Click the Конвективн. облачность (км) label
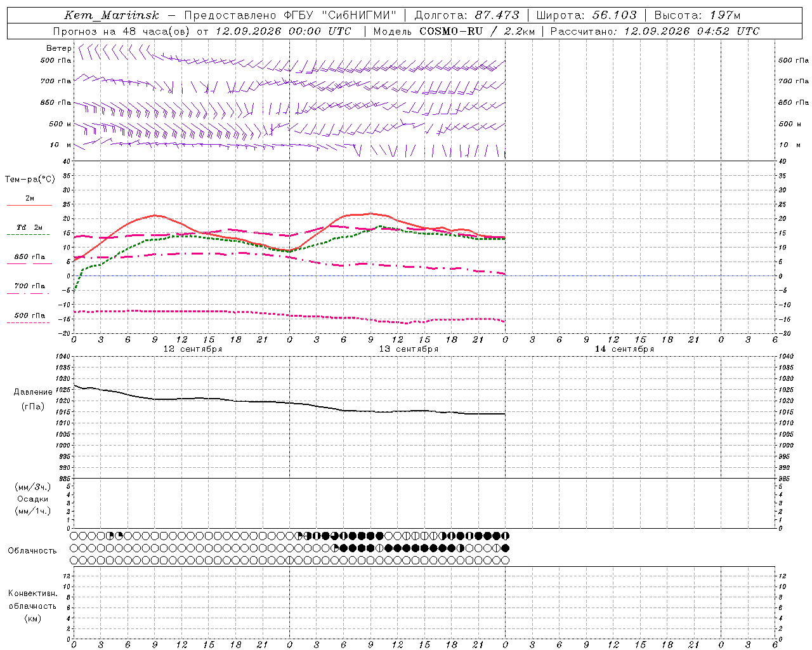This screenshot has width=812, height=650. pos(32,606)
